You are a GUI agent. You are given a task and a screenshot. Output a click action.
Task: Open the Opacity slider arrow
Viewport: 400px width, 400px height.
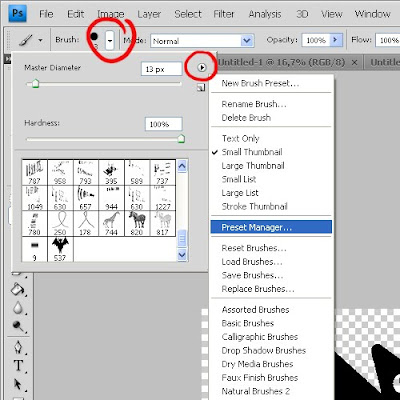pyautogui.click(x=336, y=40)
